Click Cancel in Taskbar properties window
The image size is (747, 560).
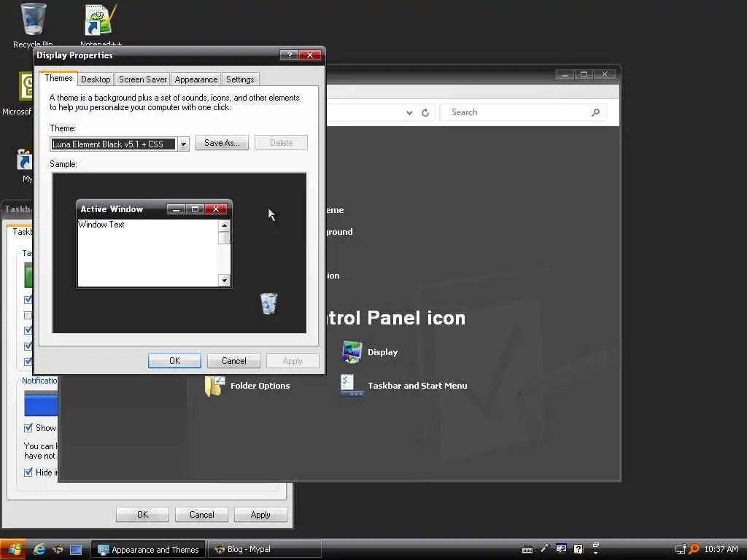pos(201,515)
